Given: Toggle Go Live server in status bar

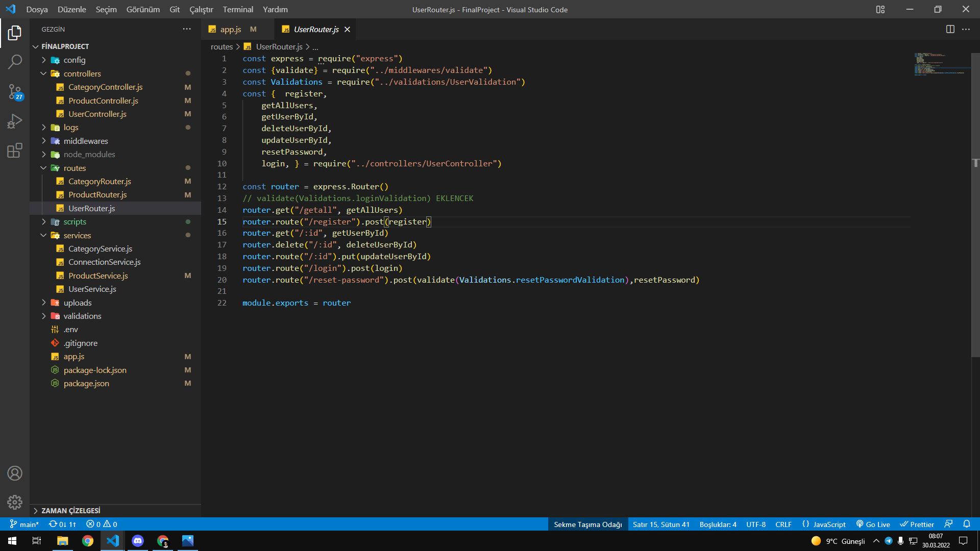Looking at the screenshot, I should 873,524.
